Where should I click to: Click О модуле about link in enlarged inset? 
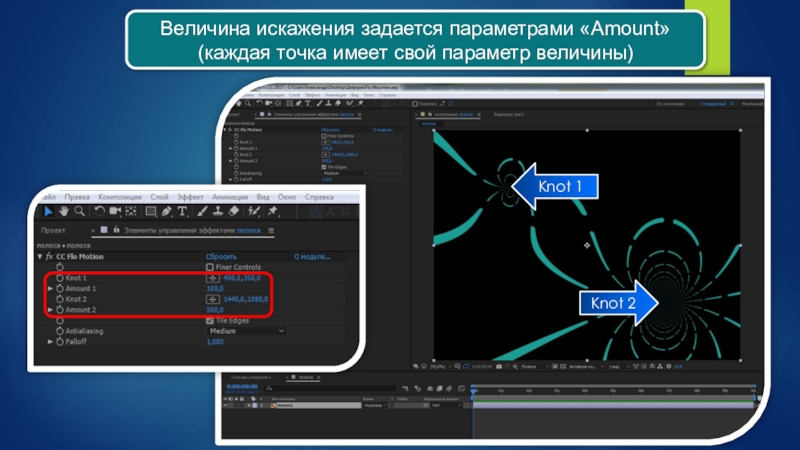point(312,257)
